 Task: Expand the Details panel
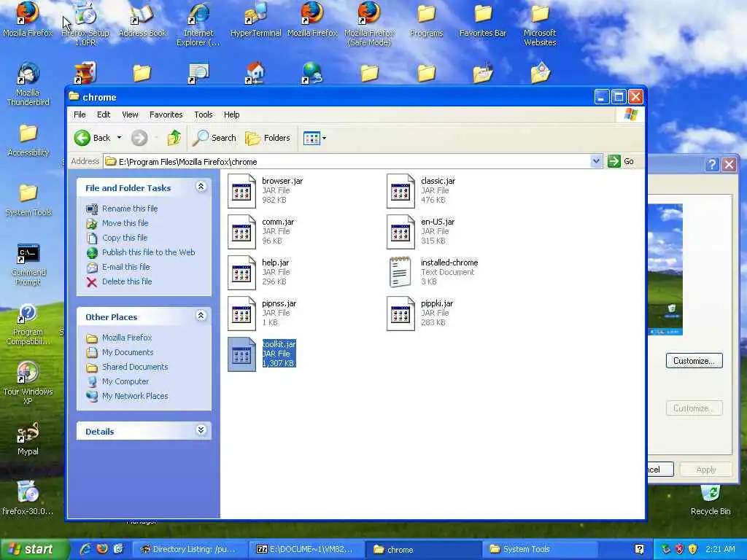(201, 430)
